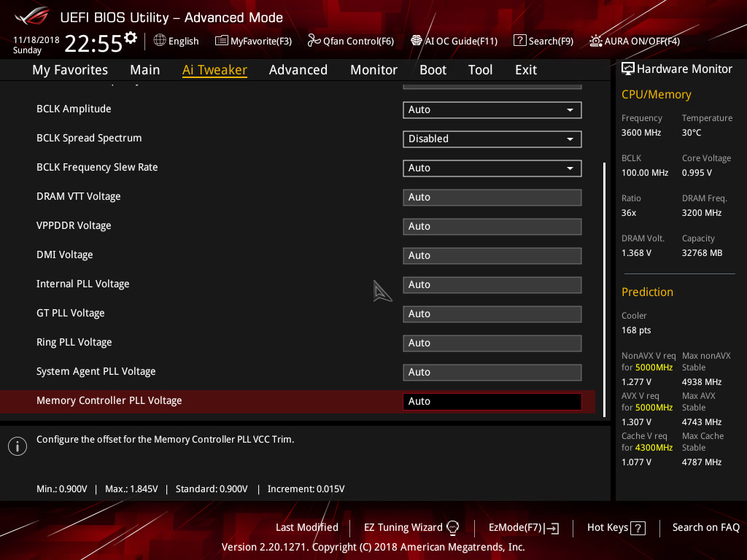Viewport: 747px width, 560px height.
Task: Click the GT PLL Voltage field
Action: pyautogui.click(x=492, y=314)
